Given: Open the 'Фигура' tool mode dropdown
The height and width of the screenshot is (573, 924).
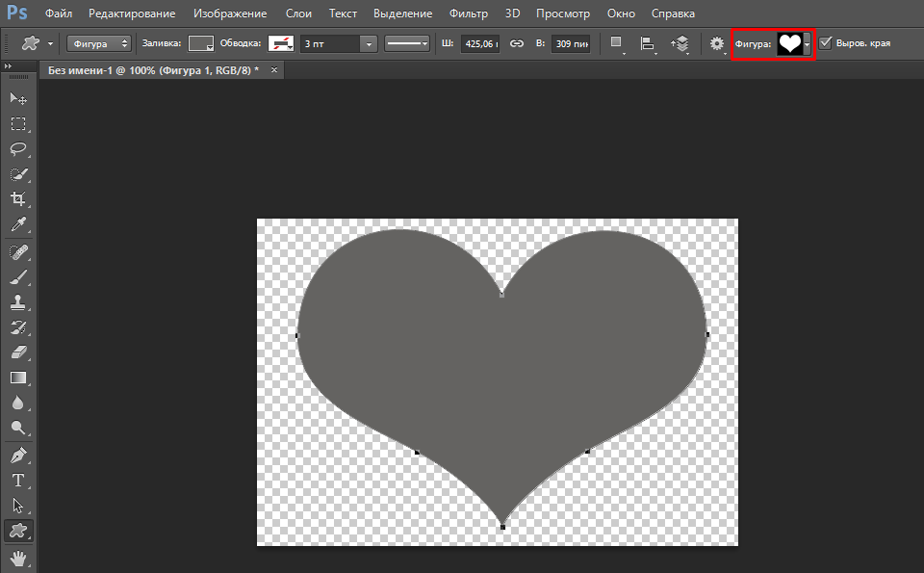Looking at the screenshot, I should (x=99, y=44).
